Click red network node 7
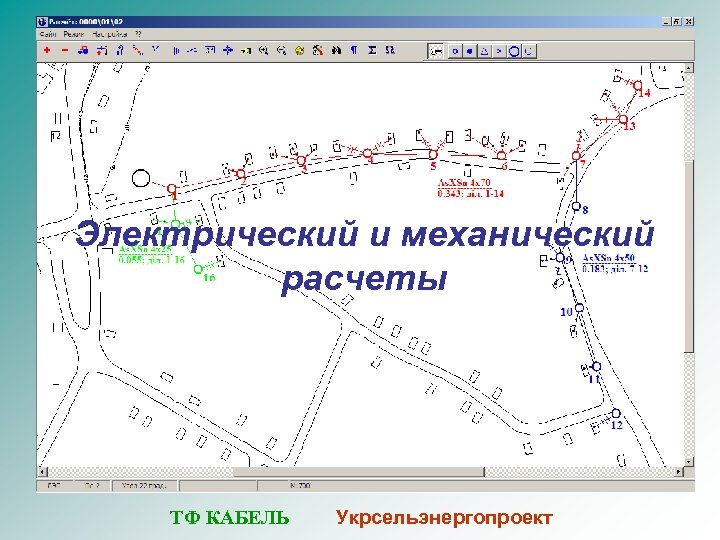 (576, 156)
